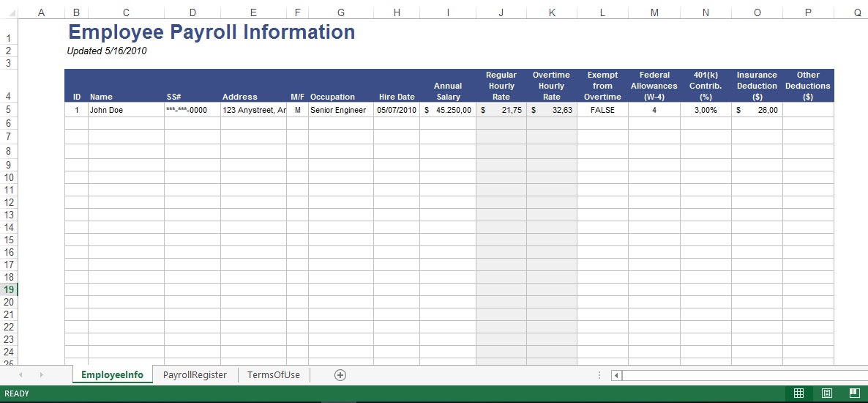Screen dimensions: 868x403
Task: Select column M header
Action: (x=654, y=12)
